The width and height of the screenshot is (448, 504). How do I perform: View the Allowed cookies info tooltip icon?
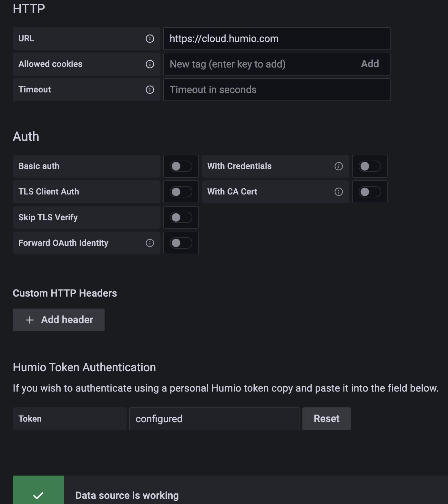[x=150, y=64]
